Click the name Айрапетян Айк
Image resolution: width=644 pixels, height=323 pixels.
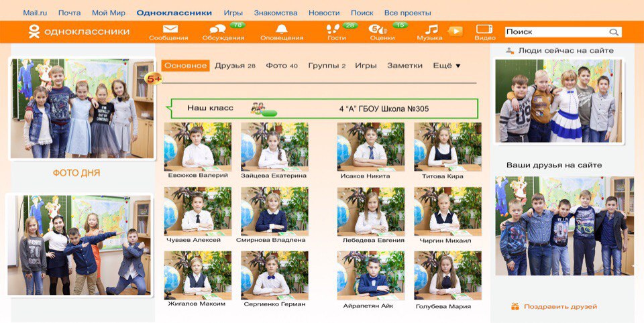[x=368, y=306]
